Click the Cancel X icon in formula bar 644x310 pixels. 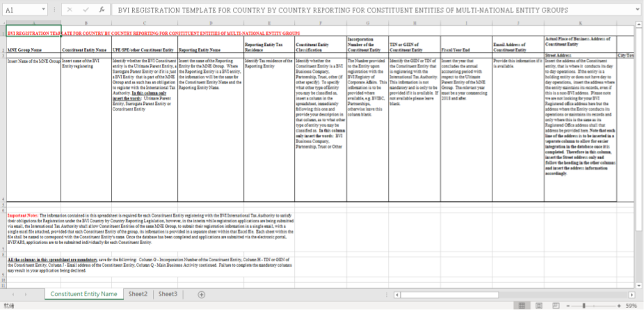point(70,10)
